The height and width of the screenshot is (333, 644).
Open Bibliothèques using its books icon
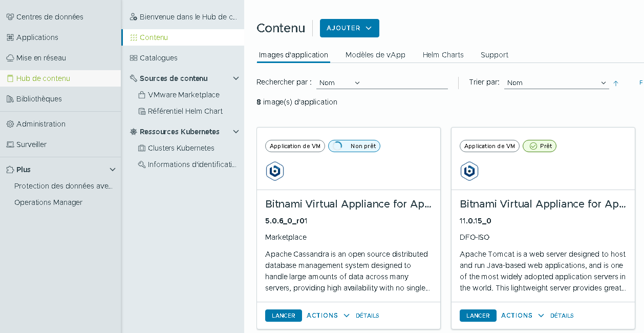click(10, 99)
